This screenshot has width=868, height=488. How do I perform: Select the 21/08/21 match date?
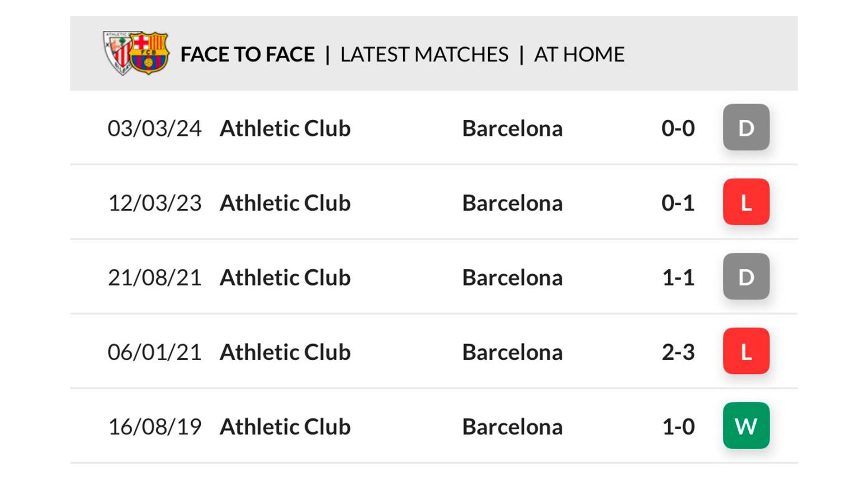coord(155,277)
